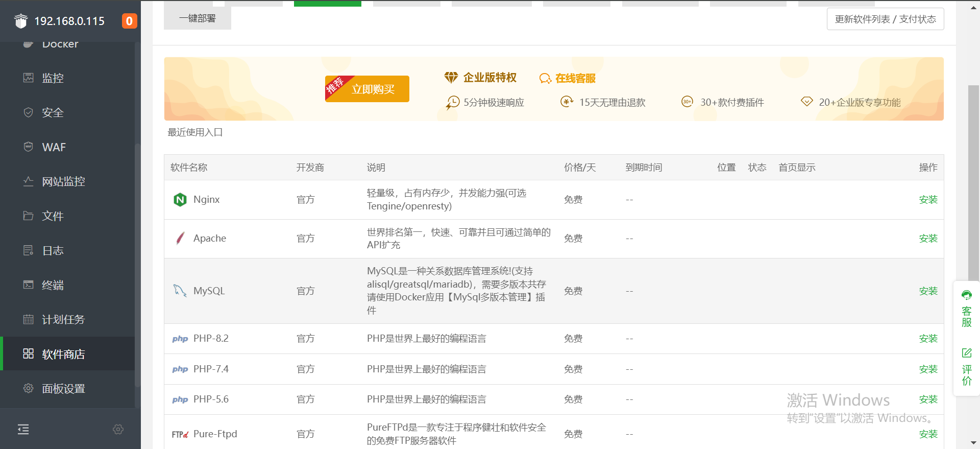The width and height of the screenshot is (980, 449).
Task: Install Nginx via its 安装 link
Action: (x=928, y=200)
